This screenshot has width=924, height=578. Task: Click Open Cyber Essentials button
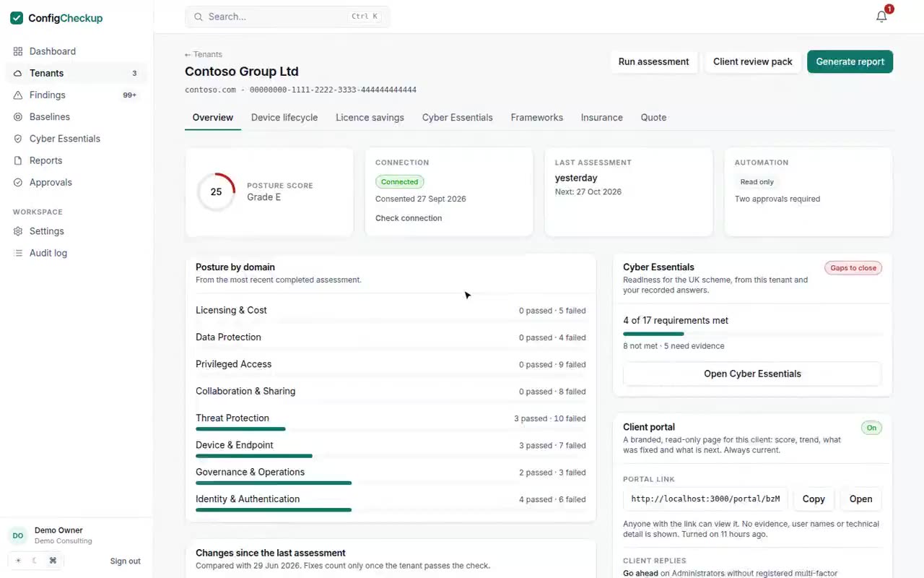click(x=752, y=374)
